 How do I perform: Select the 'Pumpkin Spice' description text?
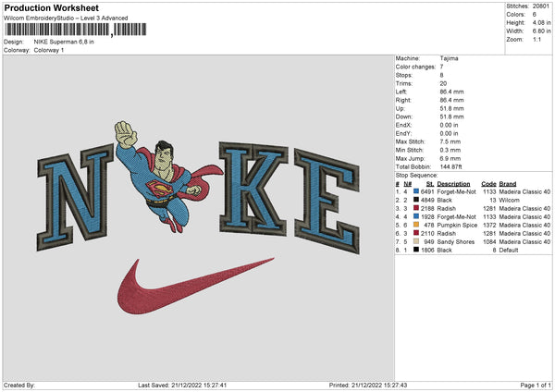click(x=457, y=225)
